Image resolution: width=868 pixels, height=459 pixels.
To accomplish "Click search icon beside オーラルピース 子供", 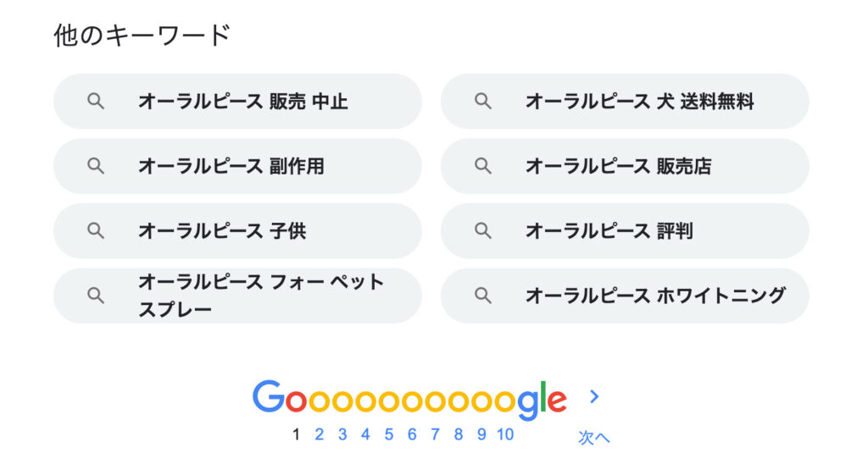I will pyautogui.click(x=96, y=230).
